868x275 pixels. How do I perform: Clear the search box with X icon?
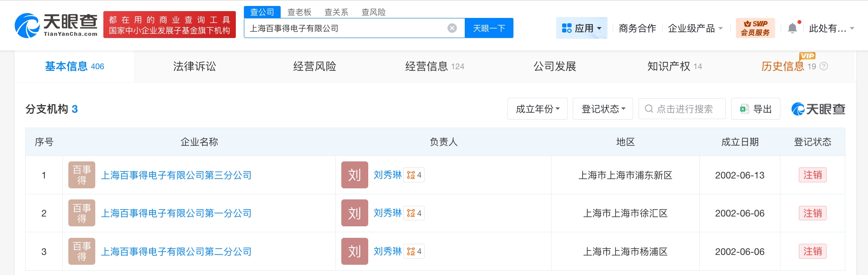click(x=452, y=28)
